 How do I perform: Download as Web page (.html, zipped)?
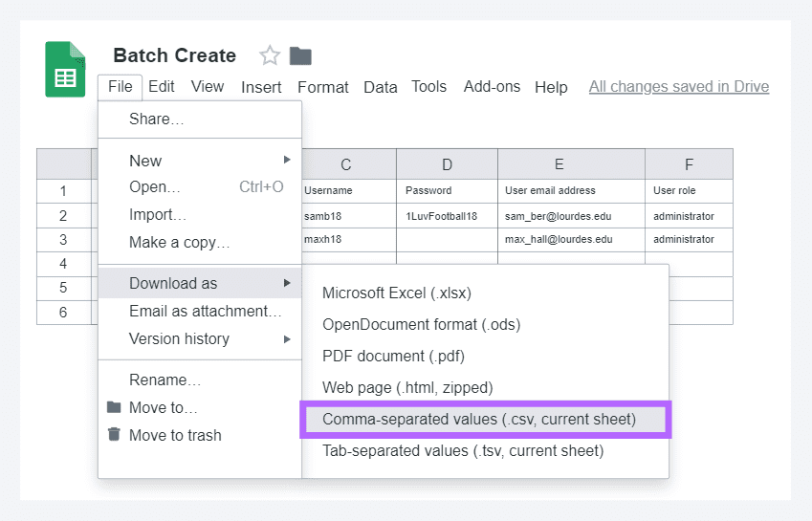tap(485, 387)
